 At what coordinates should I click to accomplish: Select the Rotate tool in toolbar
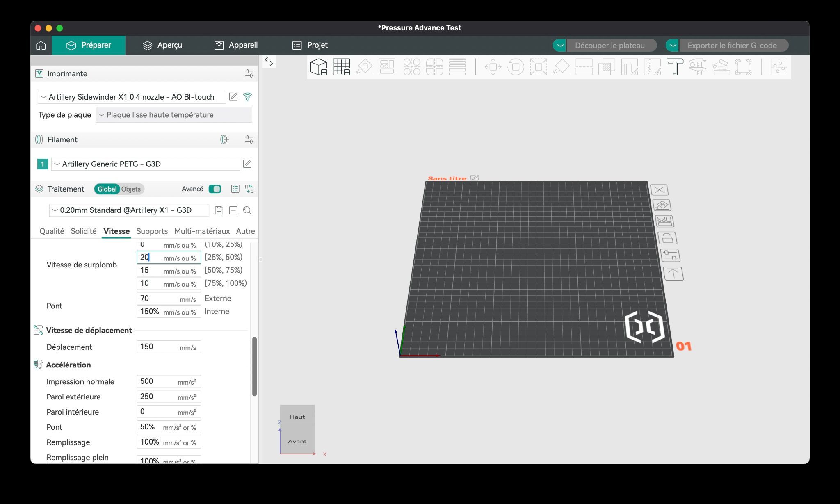(516, 67)
